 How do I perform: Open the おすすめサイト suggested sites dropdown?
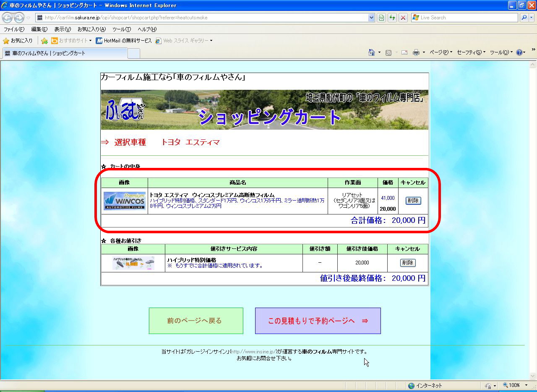point(71,41)
